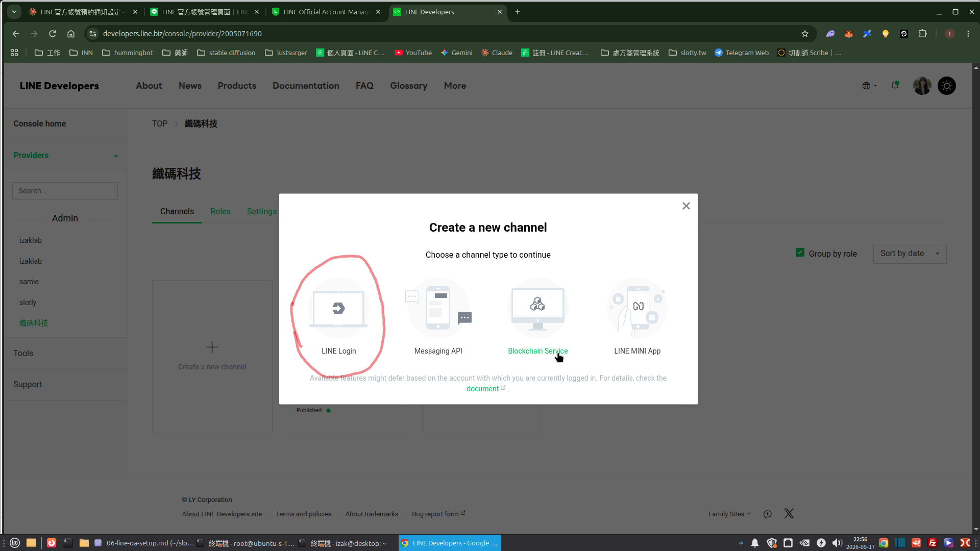Switch to the Channels tab
This screenshot has height=551, width=980.
pyautogui.click(x=177, y=211)
